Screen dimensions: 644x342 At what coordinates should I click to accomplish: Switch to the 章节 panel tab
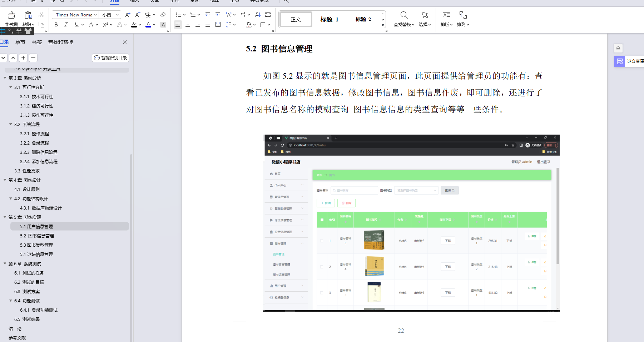pos(20,42)
